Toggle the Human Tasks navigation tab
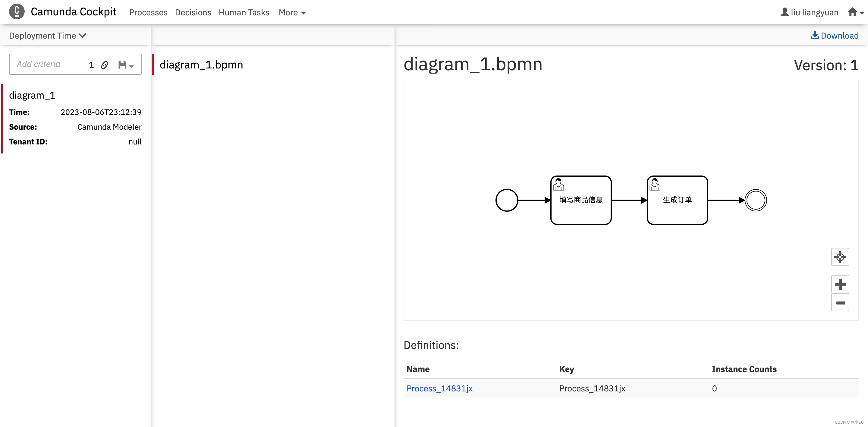The image size is (868, 427). [244, 12]
